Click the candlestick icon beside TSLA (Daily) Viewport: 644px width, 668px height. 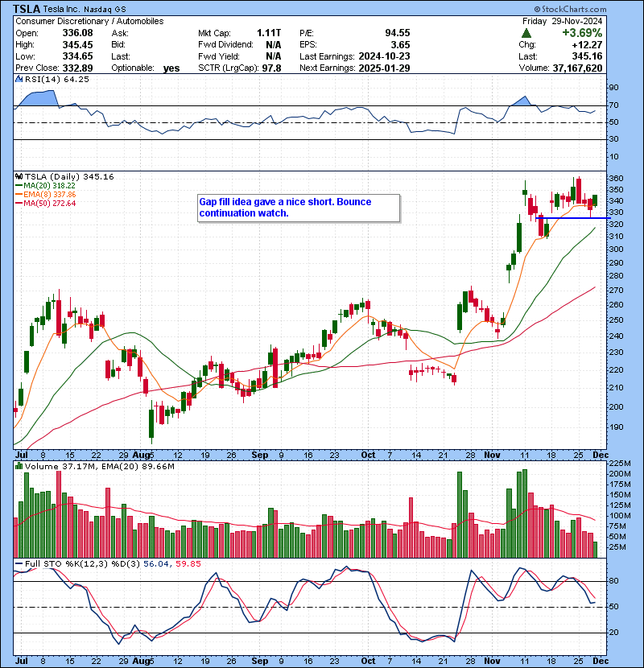tap(19, 176)
